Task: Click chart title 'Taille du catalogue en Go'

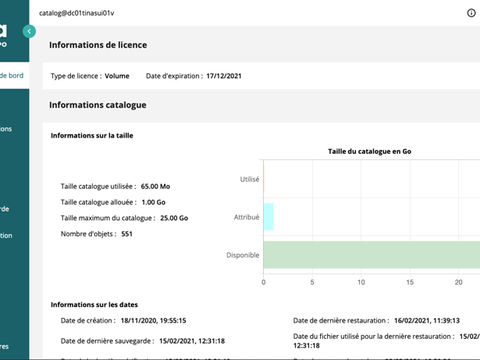Action: click(x=370, y=151)
